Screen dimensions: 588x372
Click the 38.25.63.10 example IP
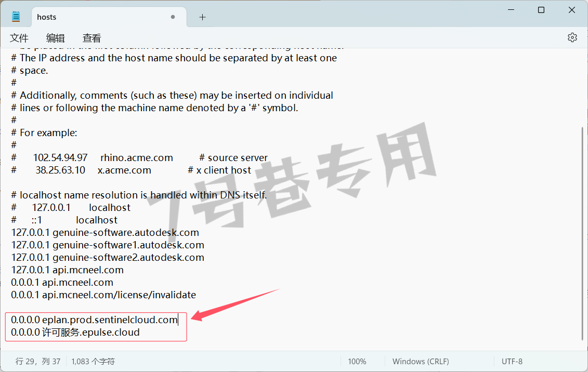[x=60, y=170]
